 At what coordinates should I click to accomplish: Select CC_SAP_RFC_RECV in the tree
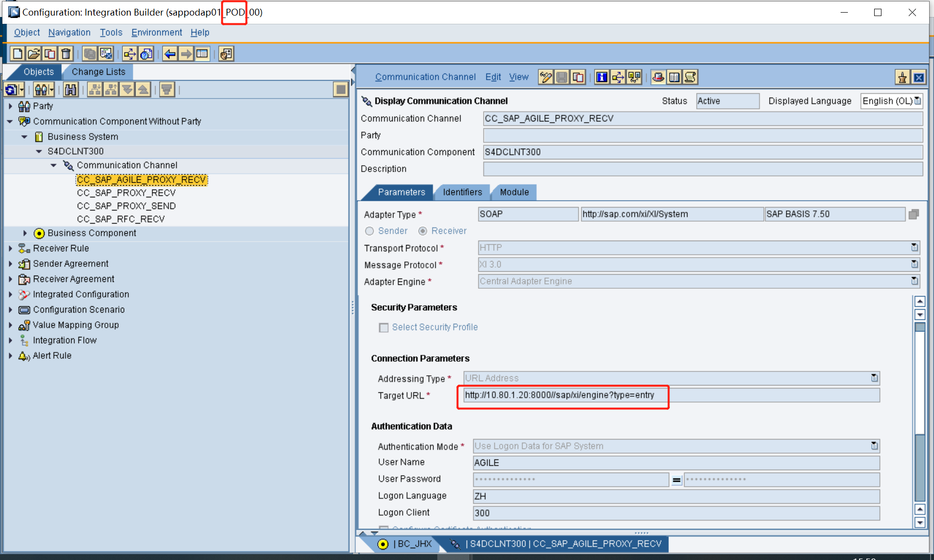121,219
